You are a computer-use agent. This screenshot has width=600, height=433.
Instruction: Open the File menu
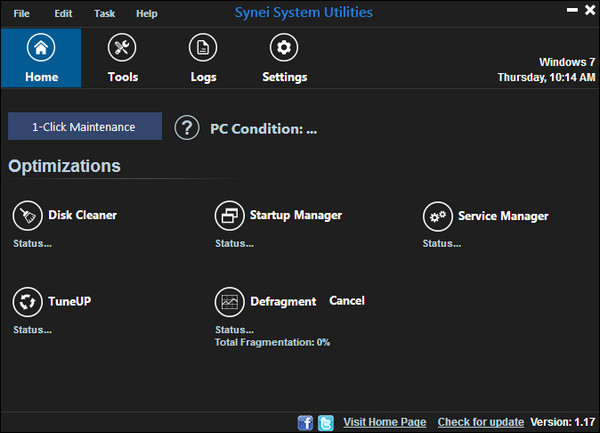(x=22, y=14)
